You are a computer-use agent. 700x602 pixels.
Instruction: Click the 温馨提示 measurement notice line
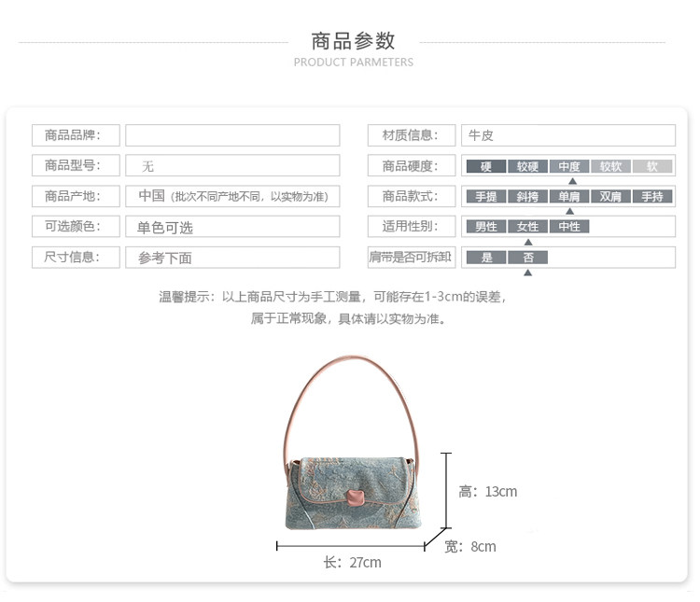tap(333, 297)
